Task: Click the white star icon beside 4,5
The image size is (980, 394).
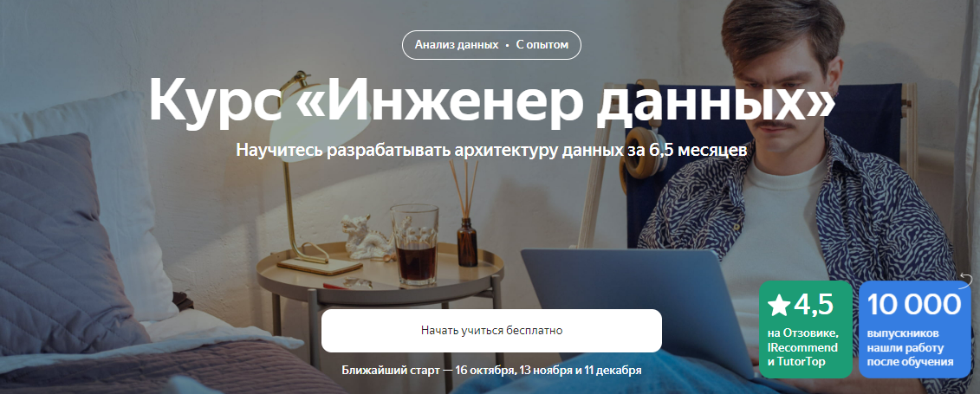Action: click(x=779, y=305)
